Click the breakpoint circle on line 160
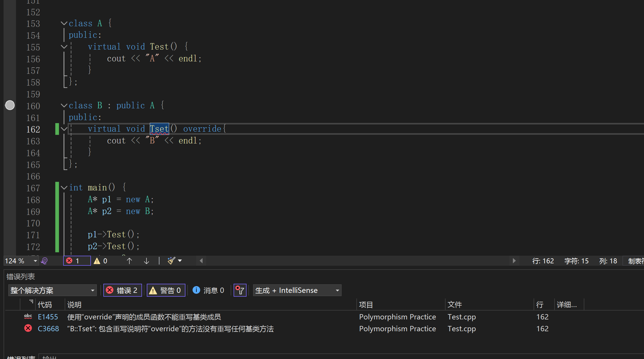The width and height of the screenshot is (644, 359). pyautogui.click(x=10, y=105)
